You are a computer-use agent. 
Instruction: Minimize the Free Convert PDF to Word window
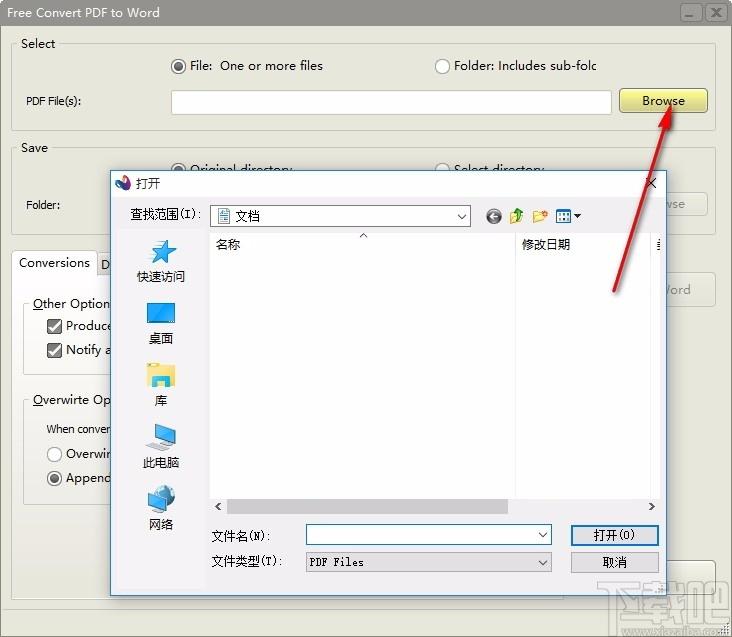pos(691,13)
